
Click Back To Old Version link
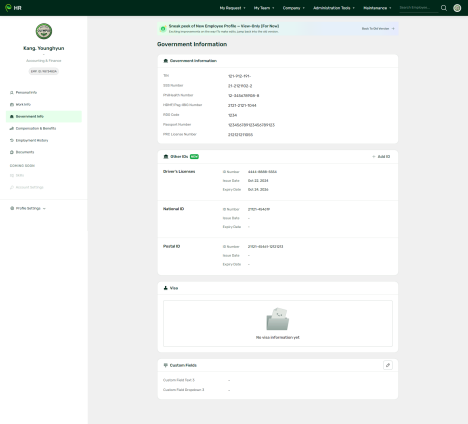pyautogui.click(x=378, y=29)
